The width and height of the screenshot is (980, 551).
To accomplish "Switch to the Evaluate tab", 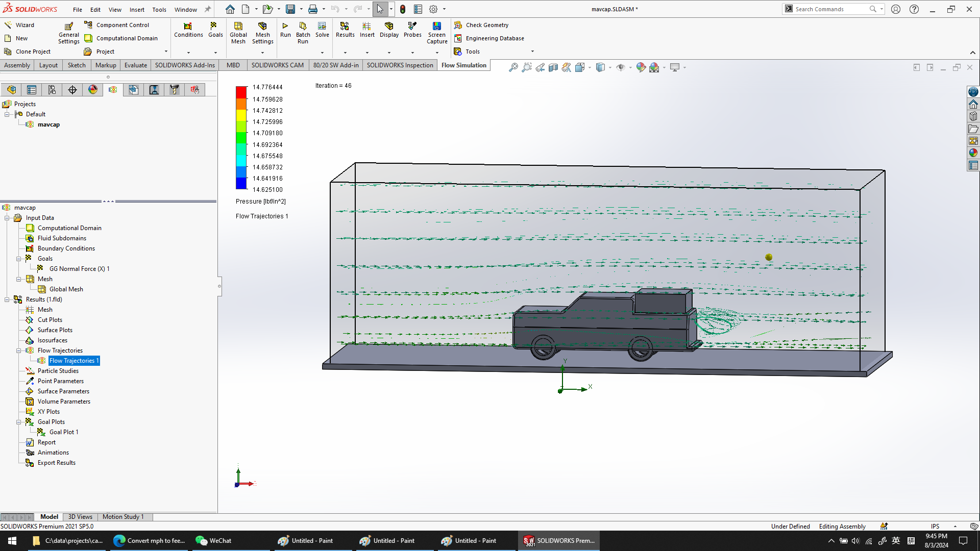I will pos(136,65).
